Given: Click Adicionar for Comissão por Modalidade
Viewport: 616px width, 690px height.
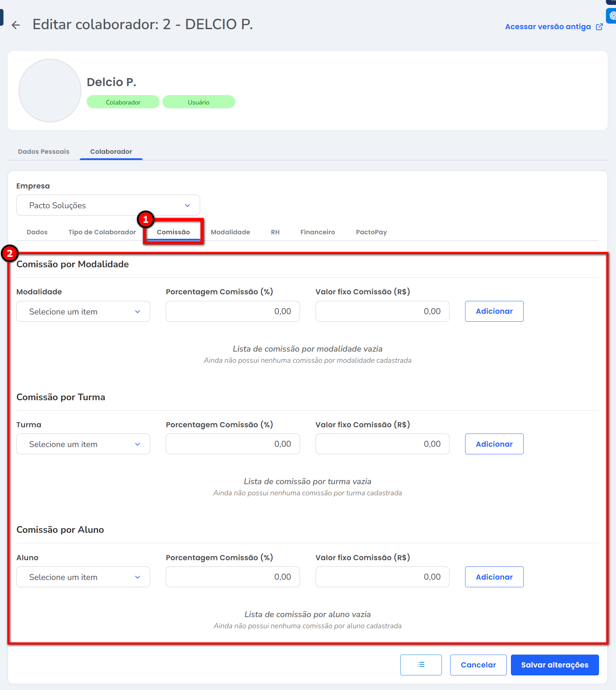Looking at the screenshot, I should click(x=494, y=311).
